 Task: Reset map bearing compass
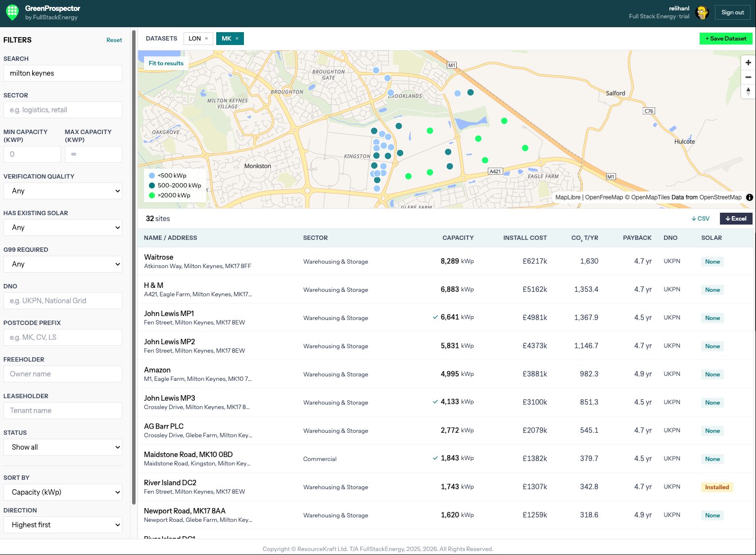(748, 92)
